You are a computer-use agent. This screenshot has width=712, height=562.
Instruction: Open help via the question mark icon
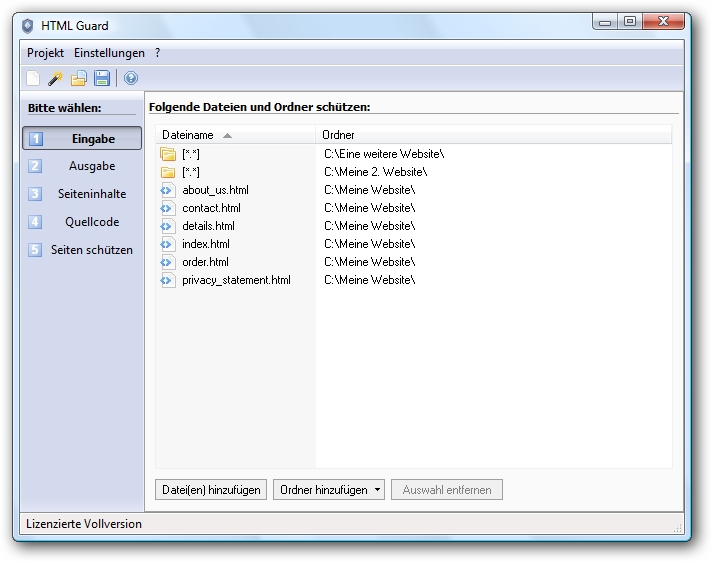131,78
